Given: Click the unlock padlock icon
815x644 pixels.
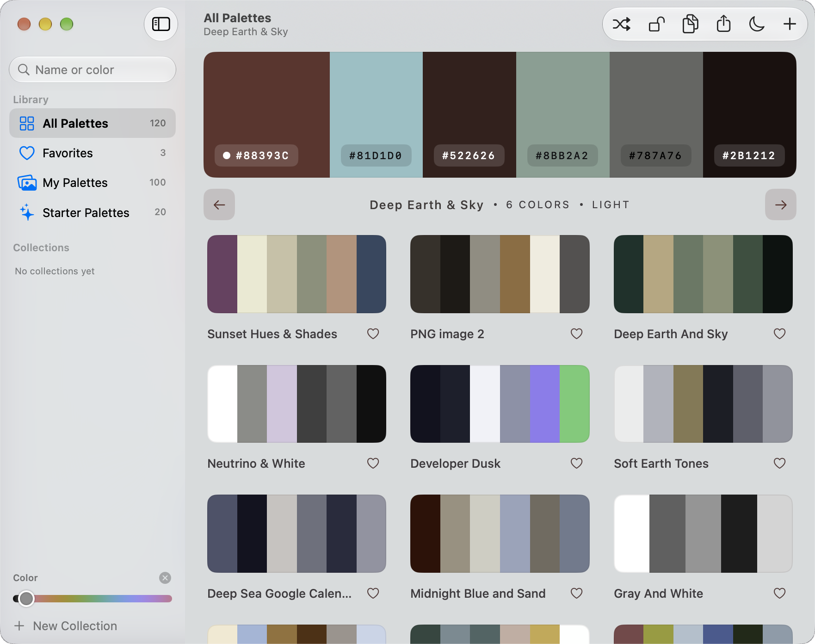Looking at the screenshot, I should (657, 24).
